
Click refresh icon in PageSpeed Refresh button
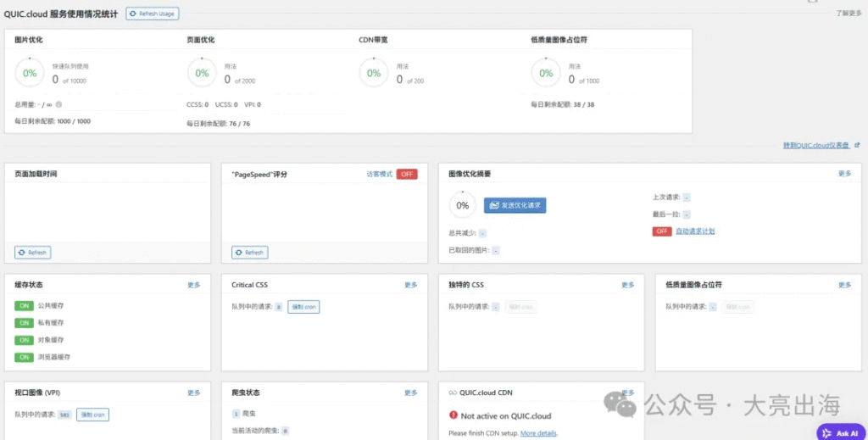[x=238, y=253]
